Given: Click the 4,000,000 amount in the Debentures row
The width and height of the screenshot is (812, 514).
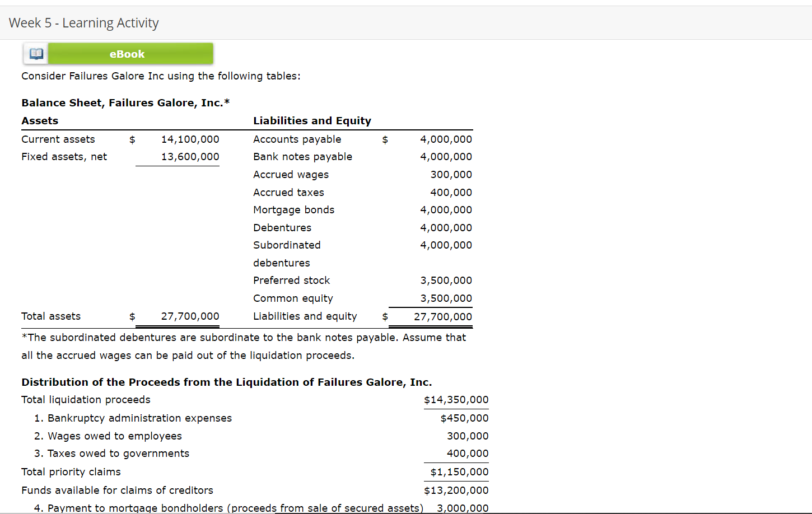Looking at the screenshot, I should point(446,228).
